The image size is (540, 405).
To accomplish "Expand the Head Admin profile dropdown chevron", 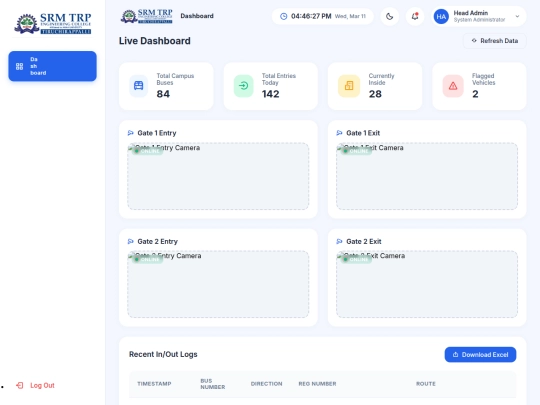I will click(x=517, y=16).
